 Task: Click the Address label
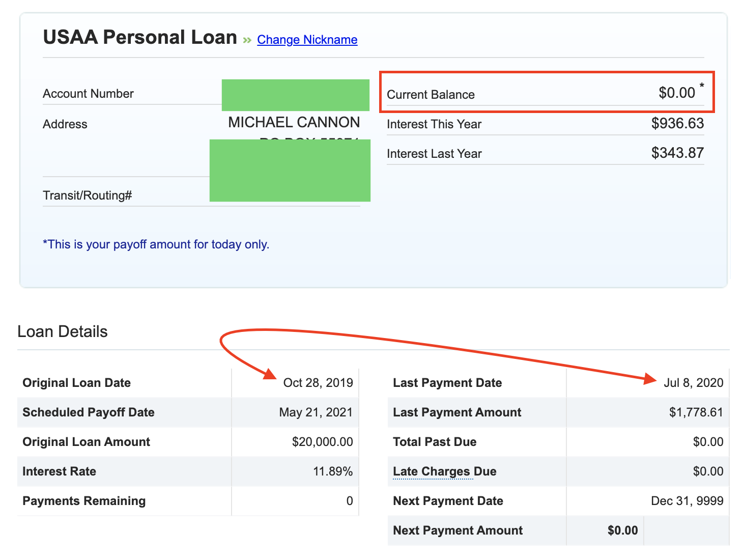(x=65, y=124)
